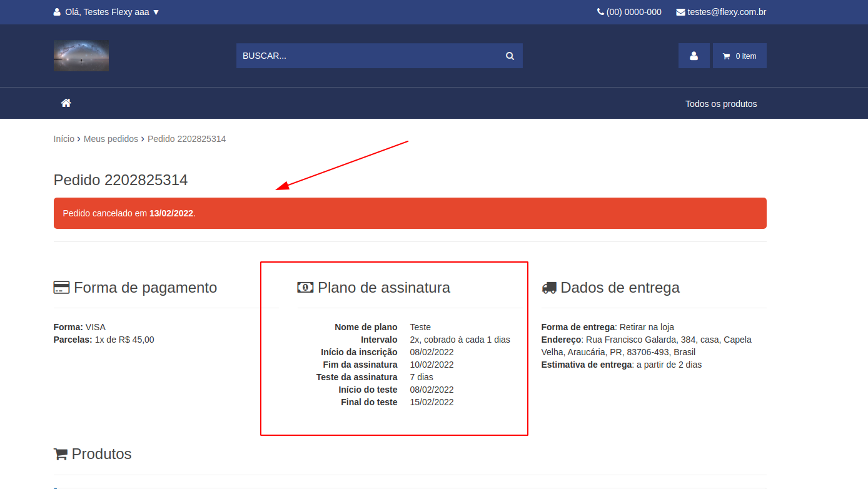The height and width of the screenshot is (489, 868).
Task: Click truck icon beside Dados de entrega
Action: (549, 288)
